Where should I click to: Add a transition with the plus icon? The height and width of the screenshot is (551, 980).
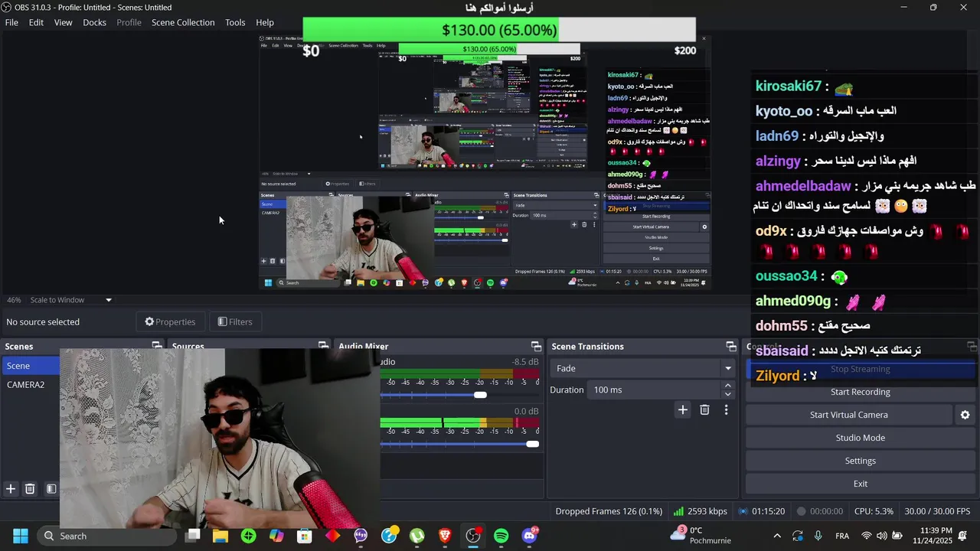[682, 409]
